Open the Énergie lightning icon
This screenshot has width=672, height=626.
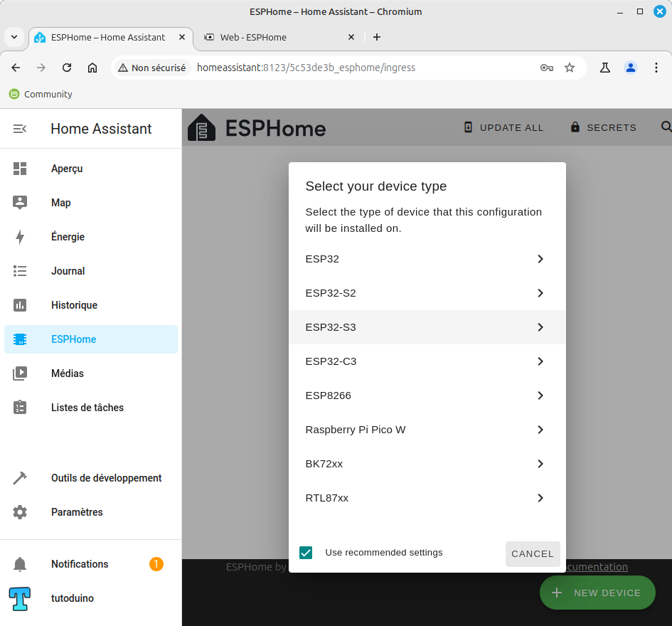click(20, 237)
